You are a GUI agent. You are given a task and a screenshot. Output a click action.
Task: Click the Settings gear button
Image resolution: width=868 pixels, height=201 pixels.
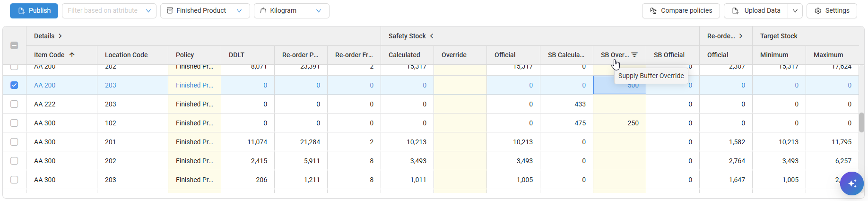coord(832,10)
